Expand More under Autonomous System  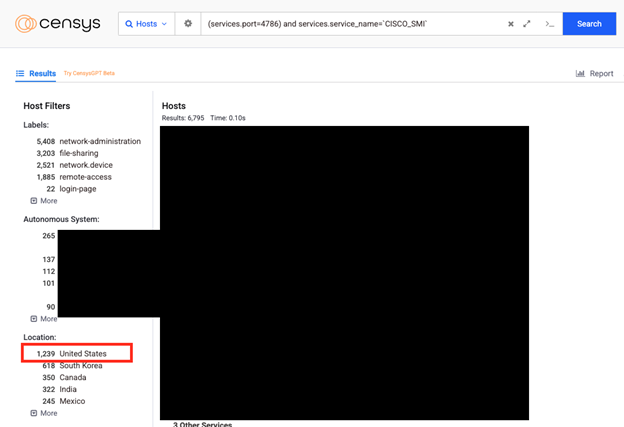(44, 319)
